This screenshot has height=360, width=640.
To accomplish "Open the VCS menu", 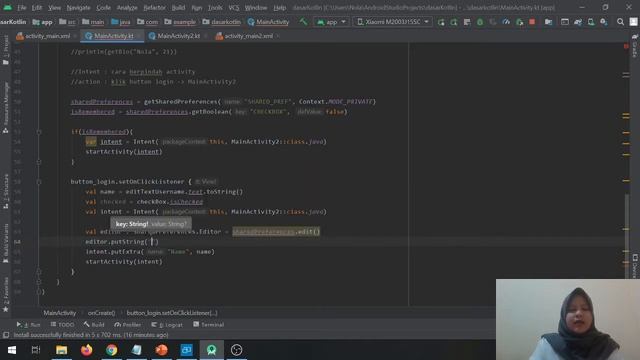I will click(x=233, y=7).
